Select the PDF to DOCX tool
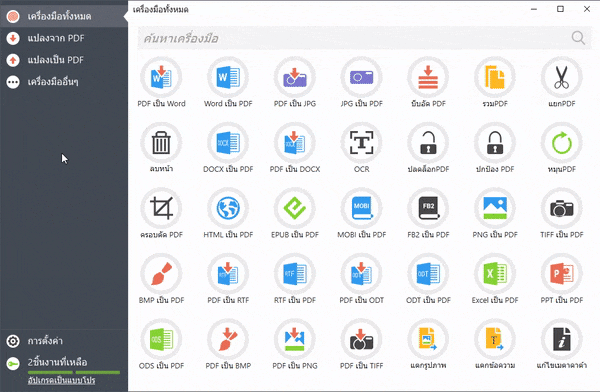Viewport: 600px width, 392px height. click(x=295, y=143)
